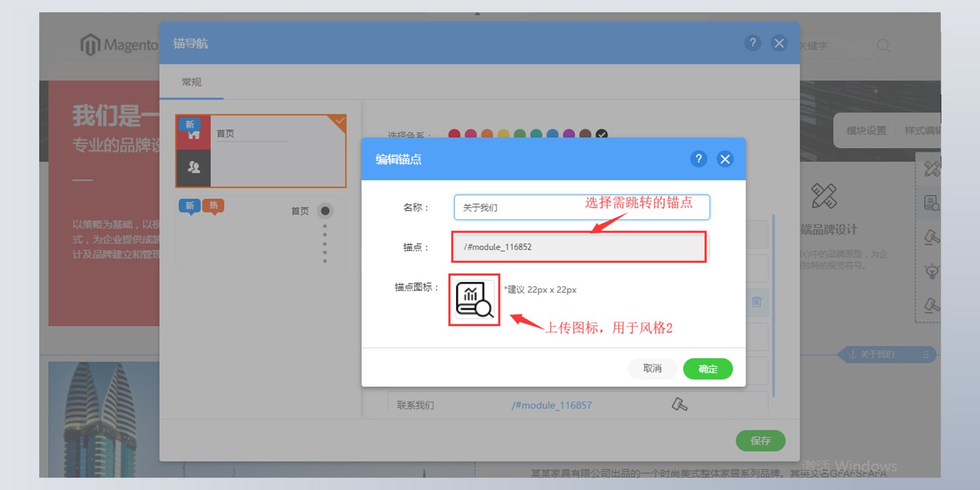The height and width of the screenshot is (490, 980).
Task: Click the report-search icon in side anchor bar
Action: pos(932,203)
